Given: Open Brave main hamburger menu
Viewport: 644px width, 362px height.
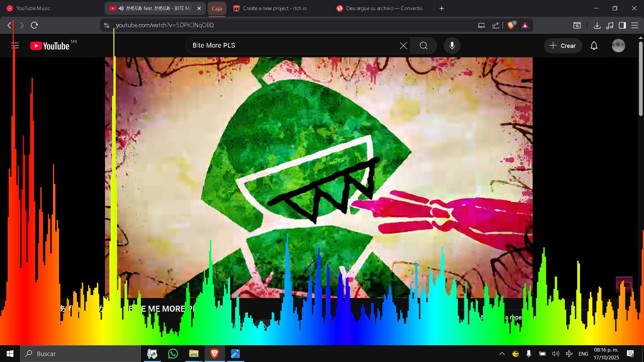Looking at the screenshot, I should point(635,25).
